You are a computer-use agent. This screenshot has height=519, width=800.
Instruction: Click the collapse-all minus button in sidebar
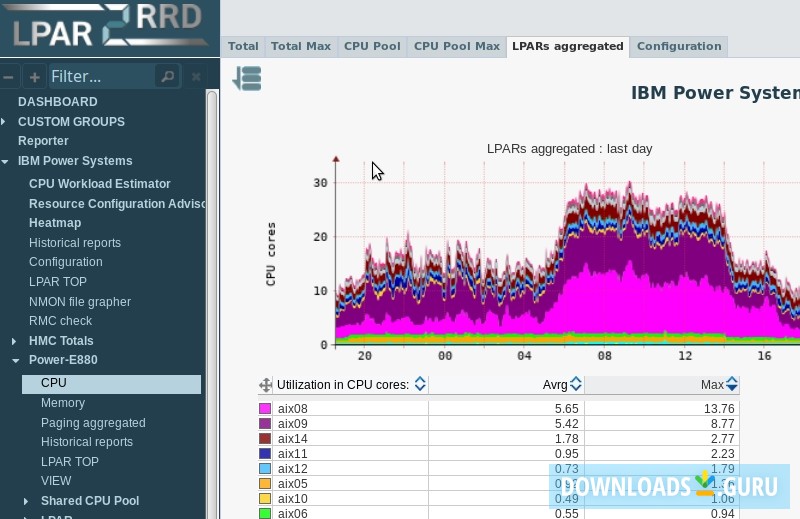point(9,77)
